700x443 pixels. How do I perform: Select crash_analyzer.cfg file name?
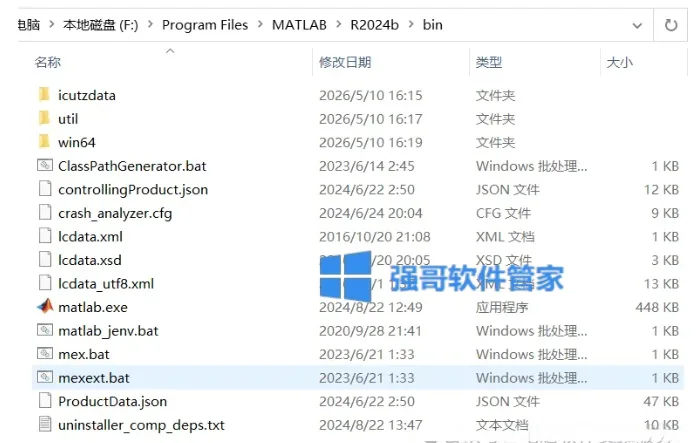click(x=115, y=213)
